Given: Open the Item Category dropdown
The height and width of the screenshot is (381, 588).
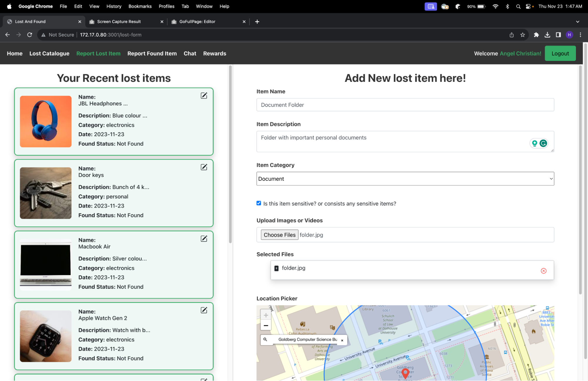Looking at the screenshot, I should click(405, 179).
